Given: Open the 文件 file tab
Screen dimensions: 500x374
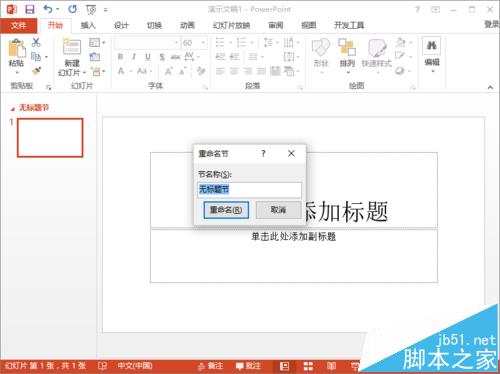Looking at the screenshot, I should click(x=18, y=25).
